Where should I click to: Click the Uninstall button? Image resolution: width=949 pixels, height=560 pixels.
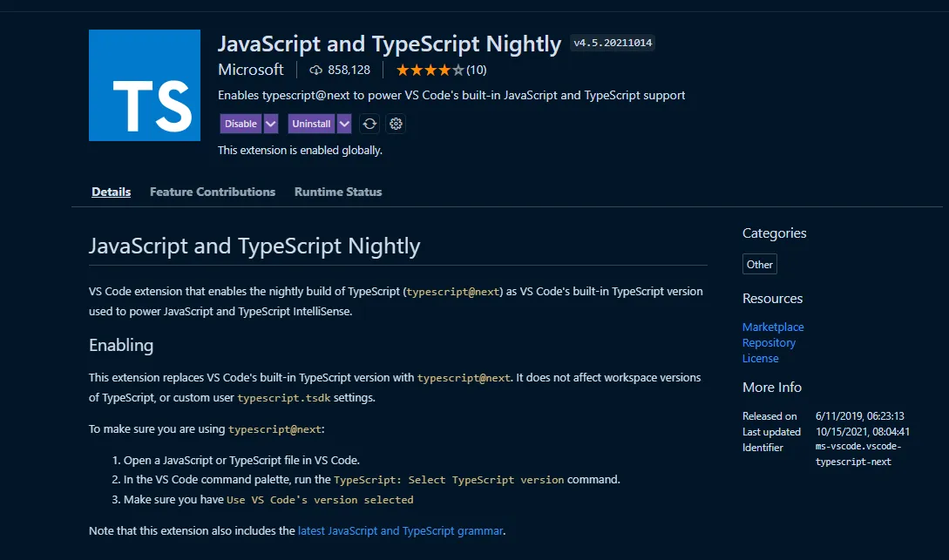[x=311, y=124]
